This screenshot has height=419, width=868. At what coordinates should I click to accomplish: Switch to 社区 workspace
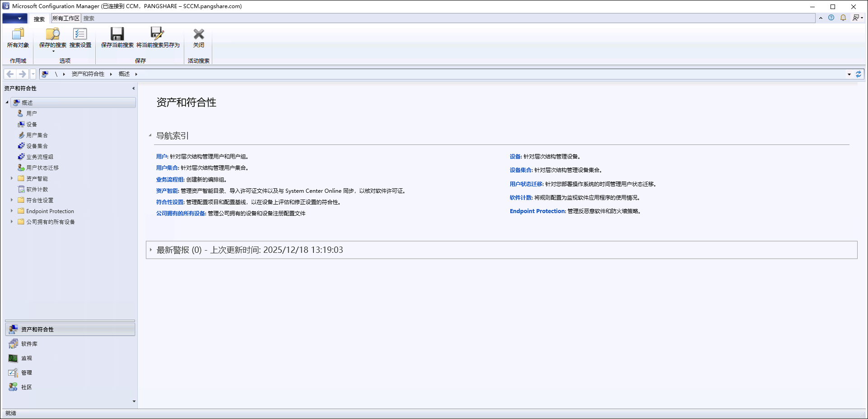(70, 387)
